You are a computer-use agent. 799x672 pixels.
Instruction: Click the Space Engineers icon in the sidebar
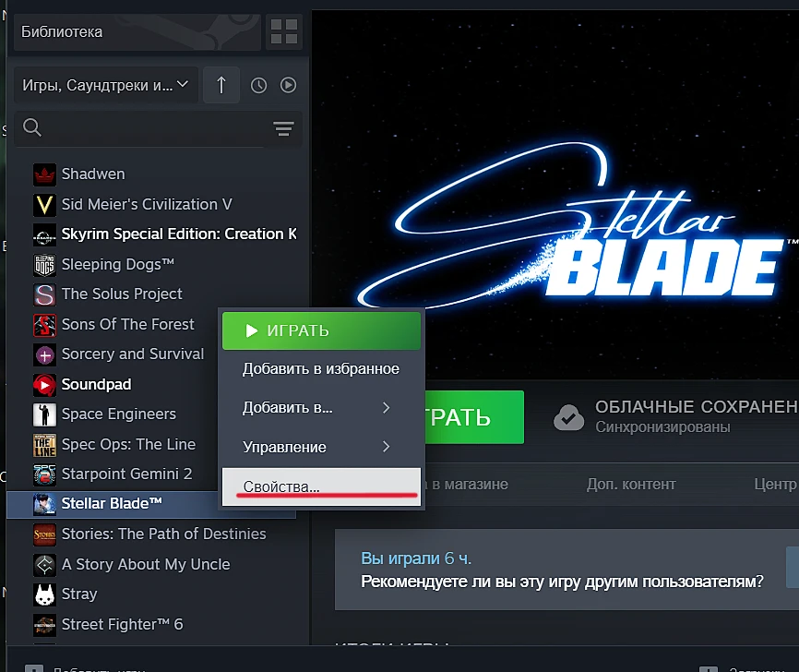click(x=44, y=414)
